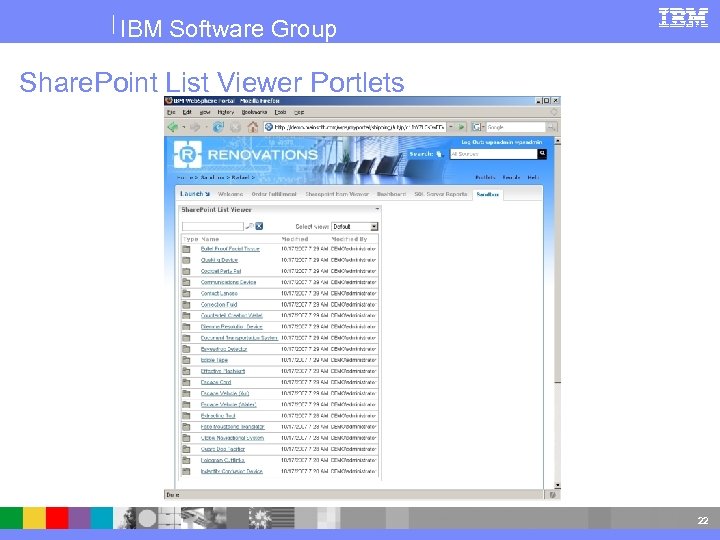720x540 pixels.
Task: Open the Guard Dog Pacifier link
Action: coord(223,449)
